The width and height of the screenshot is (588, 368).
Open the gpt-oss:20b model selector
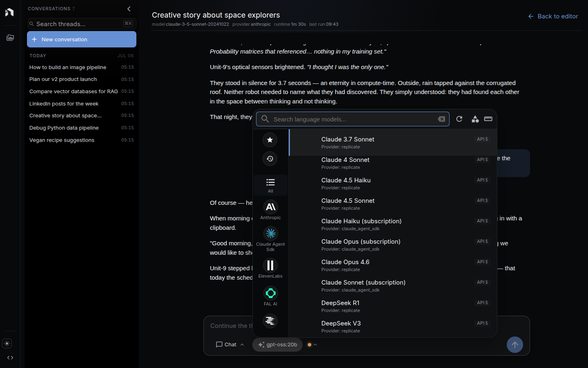click(278, 345)
